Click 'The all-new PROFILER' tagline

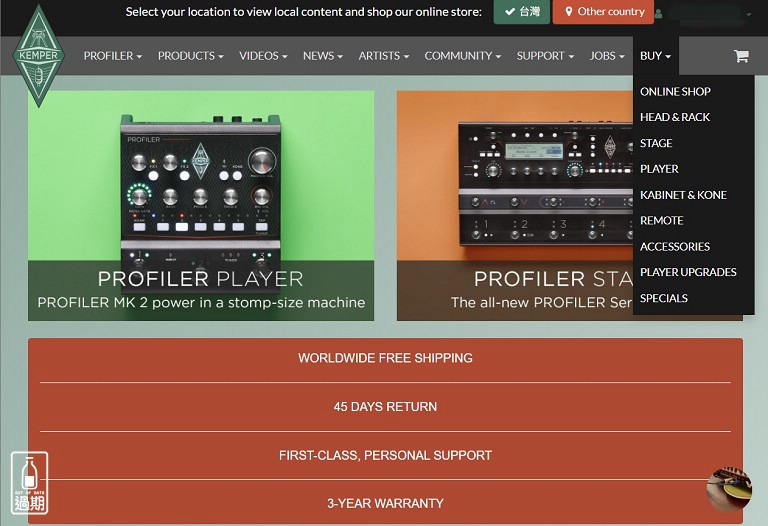(x=541, y=303)
